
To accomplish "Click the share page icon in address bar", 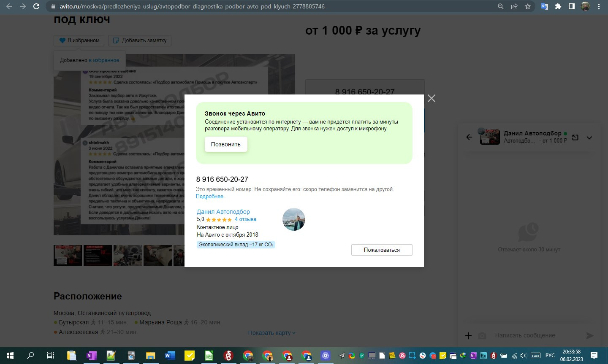I will pos(514,6).
